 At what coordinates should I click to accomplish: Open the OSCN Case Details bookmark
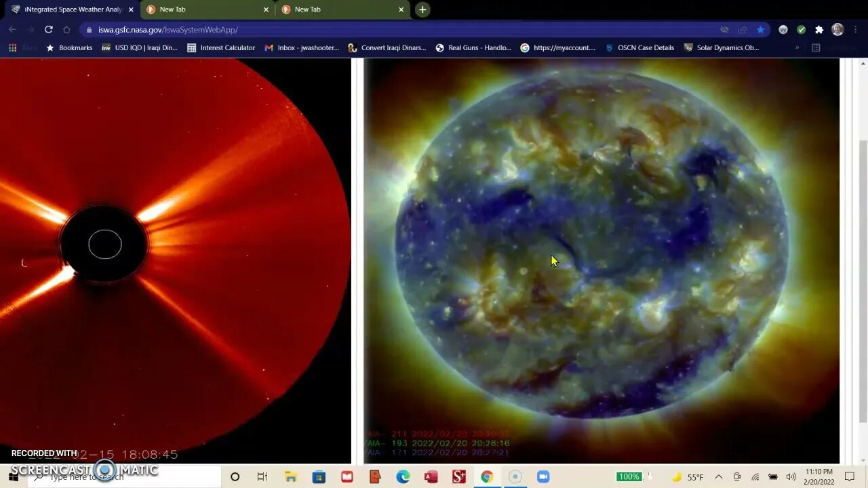(x=639, y=47)
